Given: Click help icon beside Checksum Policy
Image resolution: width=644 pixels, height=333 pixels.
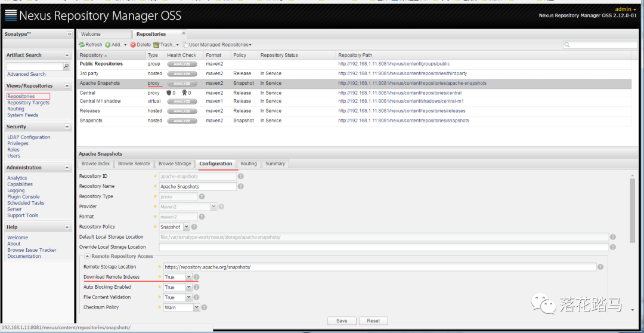Looking at the screenshot, I should pyautogui.click(x=204, y=307).
